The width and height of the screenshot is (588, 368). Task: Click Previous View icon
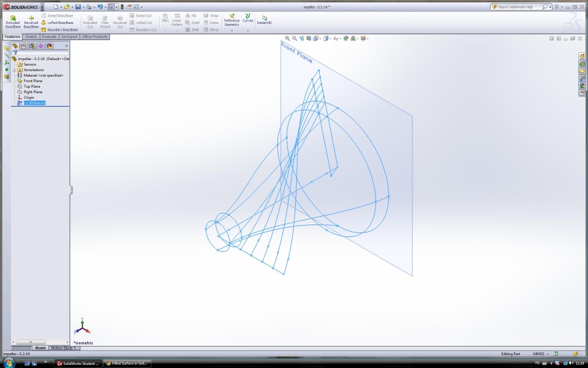301,38
